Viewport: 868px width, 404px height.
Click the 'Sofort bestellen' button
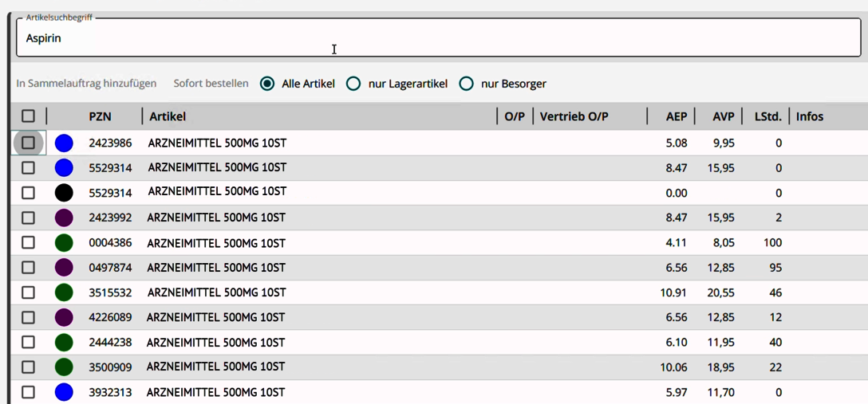(x=211, y=84)
